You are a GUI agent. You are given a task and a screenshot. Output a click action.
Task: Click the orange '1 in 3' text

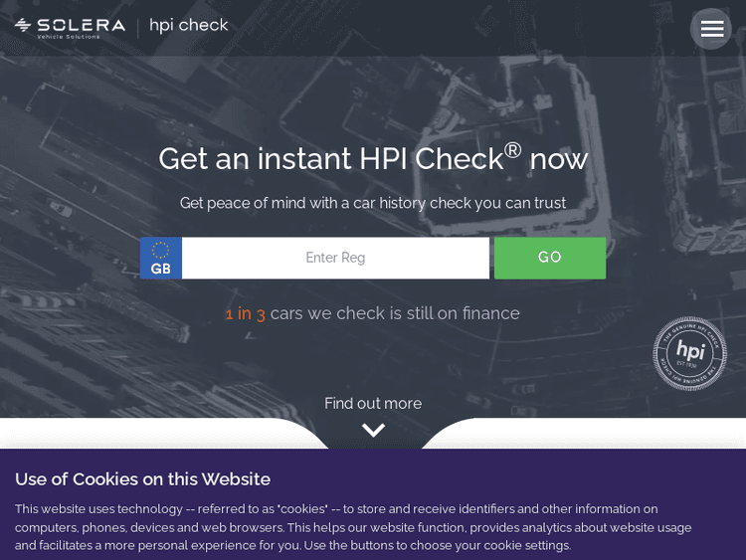[245, 313]
